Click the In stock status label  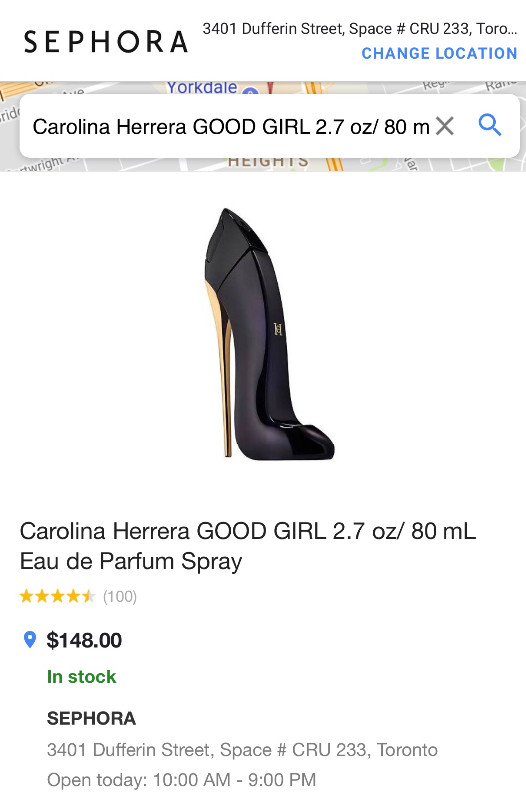click(x=82, y=677)
